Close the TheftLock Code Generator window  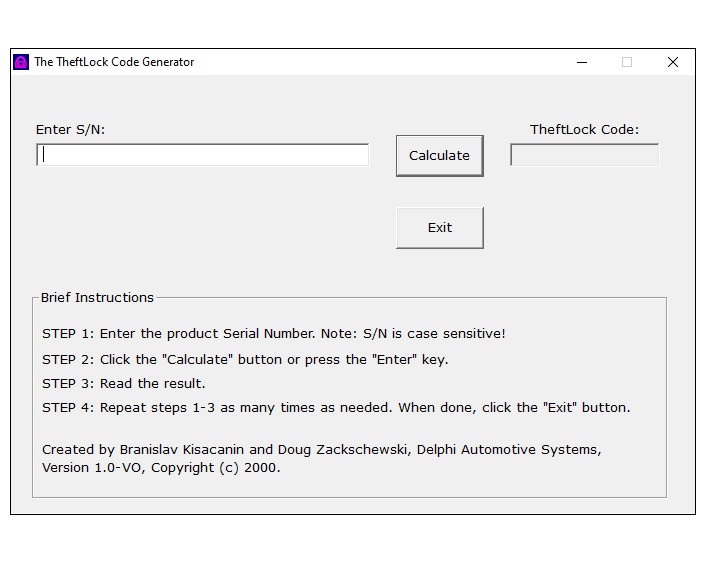[x=673, y=62]
